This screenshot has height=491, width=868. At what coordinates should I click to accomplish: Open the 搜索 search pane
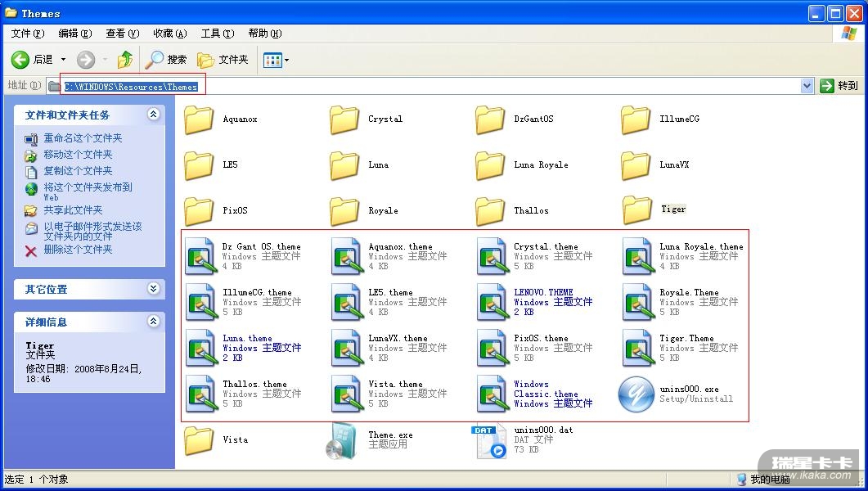166,60
